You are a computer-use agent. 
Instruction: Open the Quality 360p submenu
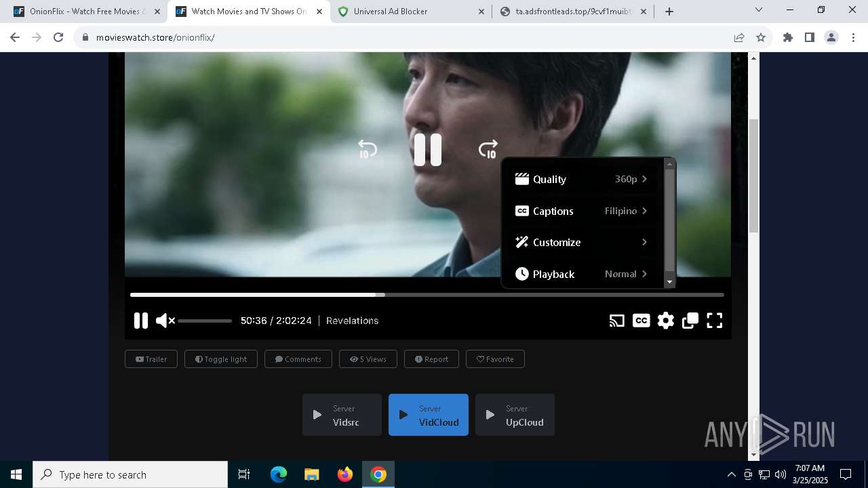pyautogui.click(x=582, y=179)
